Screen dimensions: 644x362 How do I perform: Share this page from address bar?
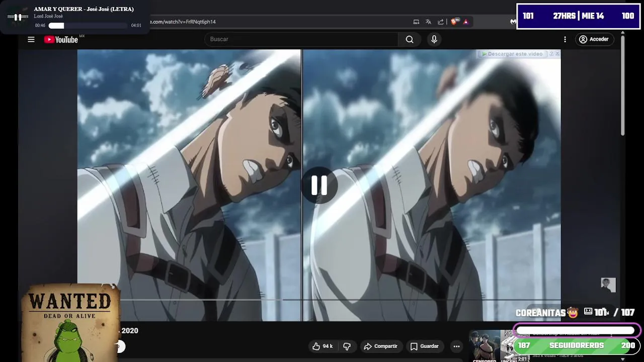click(x=441, y=22)
